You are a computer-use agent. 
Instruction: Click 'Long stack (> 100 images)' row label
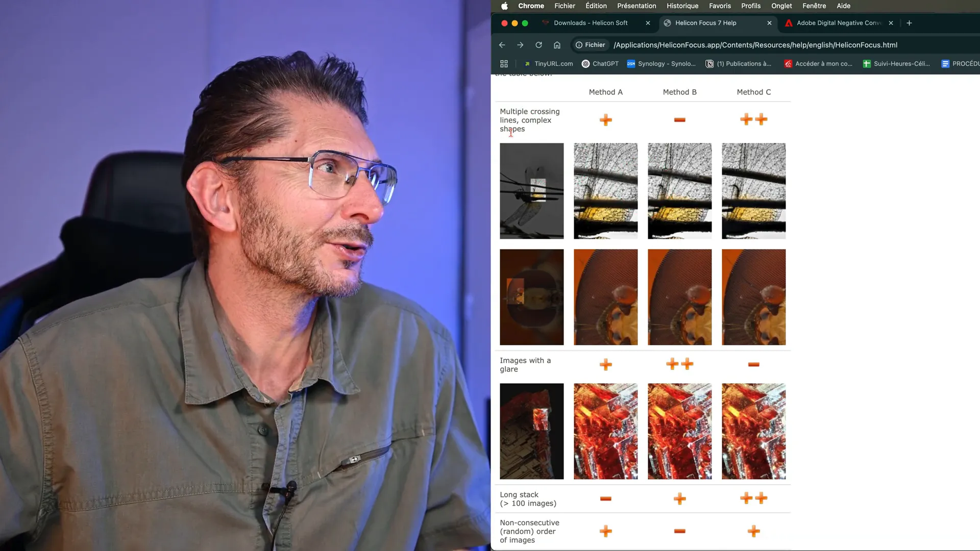(x=528, y=499)
